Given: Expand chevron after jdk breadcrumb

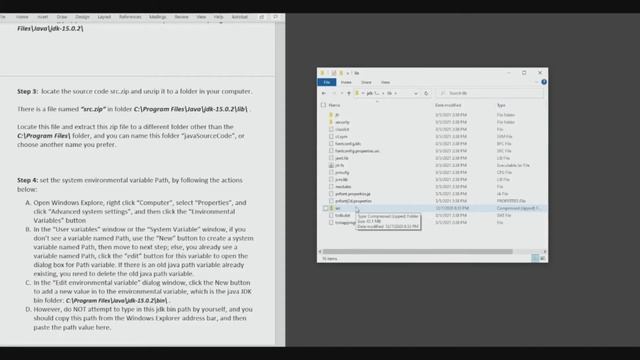Looking at the screenshot, I should [x=383, y=93].
